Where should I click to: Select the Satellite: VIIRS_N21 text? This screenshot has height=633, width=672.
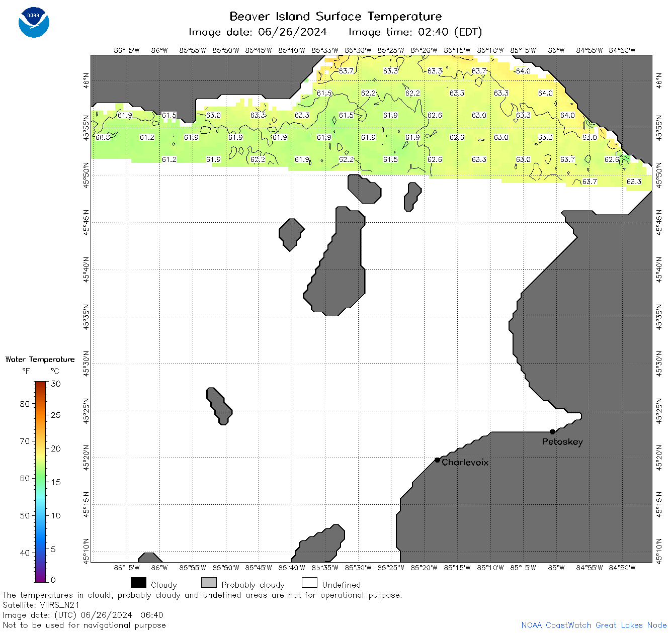(x=41, y=605)
